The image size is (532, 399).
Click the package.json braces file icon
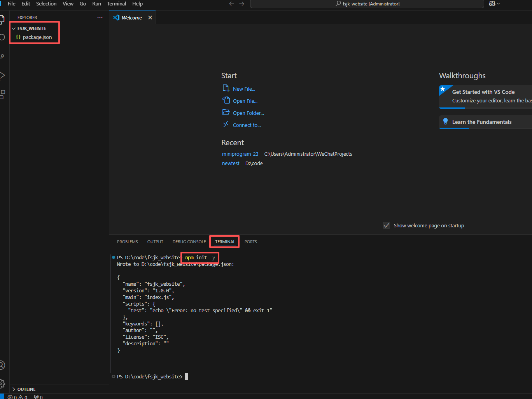point(18,37)
